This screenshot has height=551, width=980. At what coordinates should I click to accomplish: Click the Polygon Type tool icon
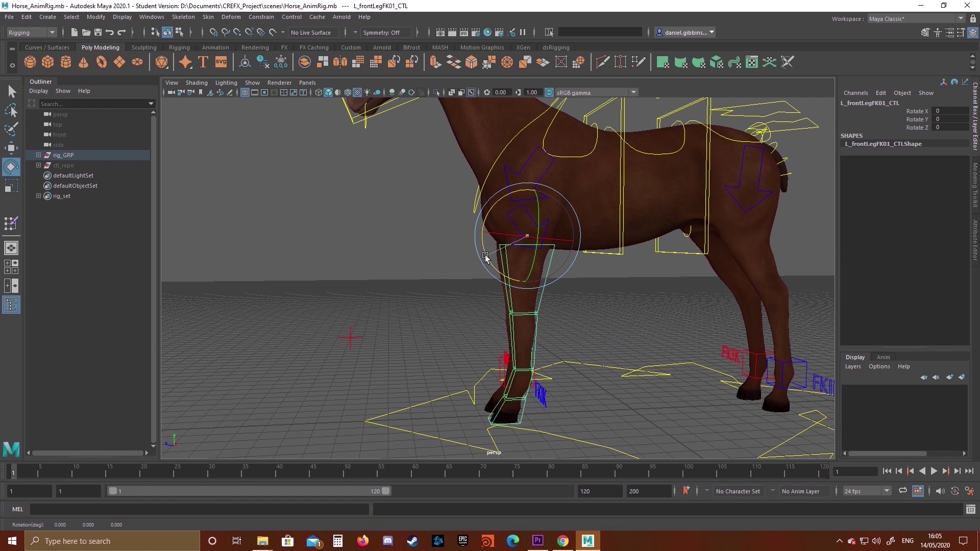(x=203, y=62)
